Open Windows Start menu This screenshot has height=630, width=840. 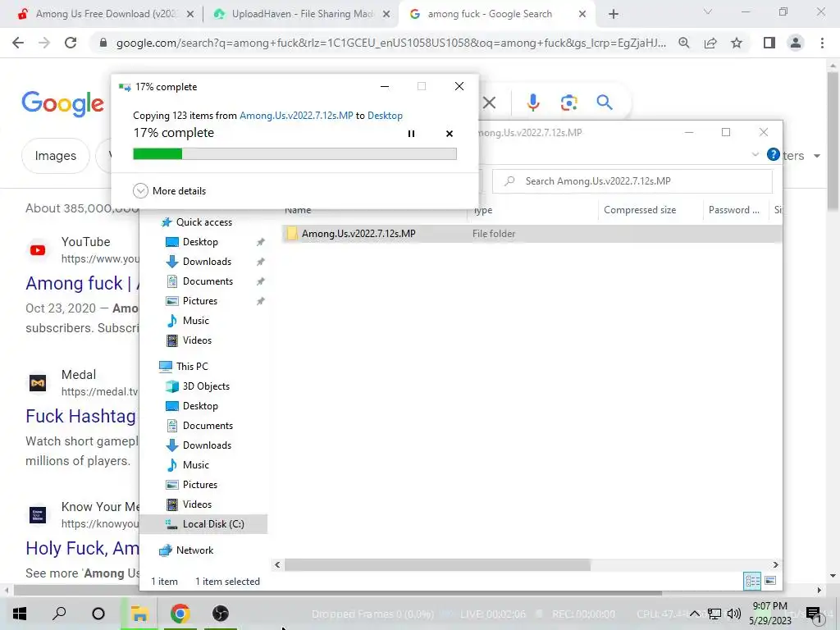tap(20, 614)
